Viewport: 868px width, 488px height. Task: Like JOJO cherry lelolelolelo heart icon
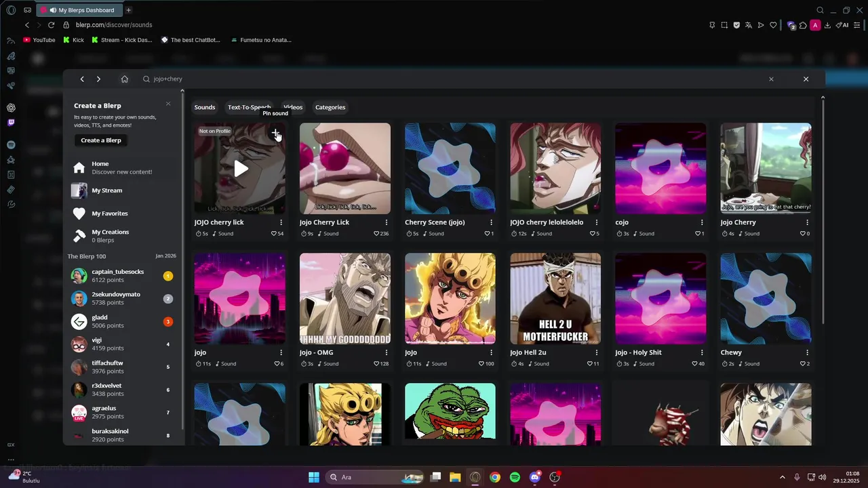pyautogui.click(x=592, y=234)
